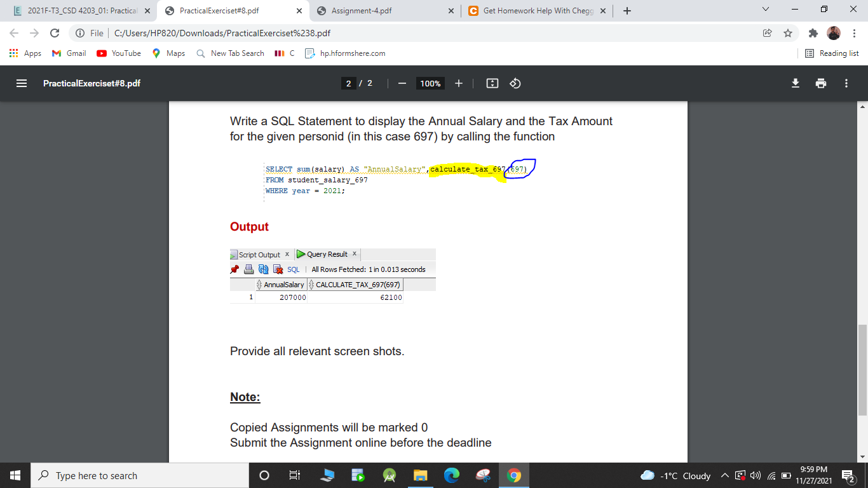
Task: Open the PDF viewer more options menu
Action: coord(846,83)
